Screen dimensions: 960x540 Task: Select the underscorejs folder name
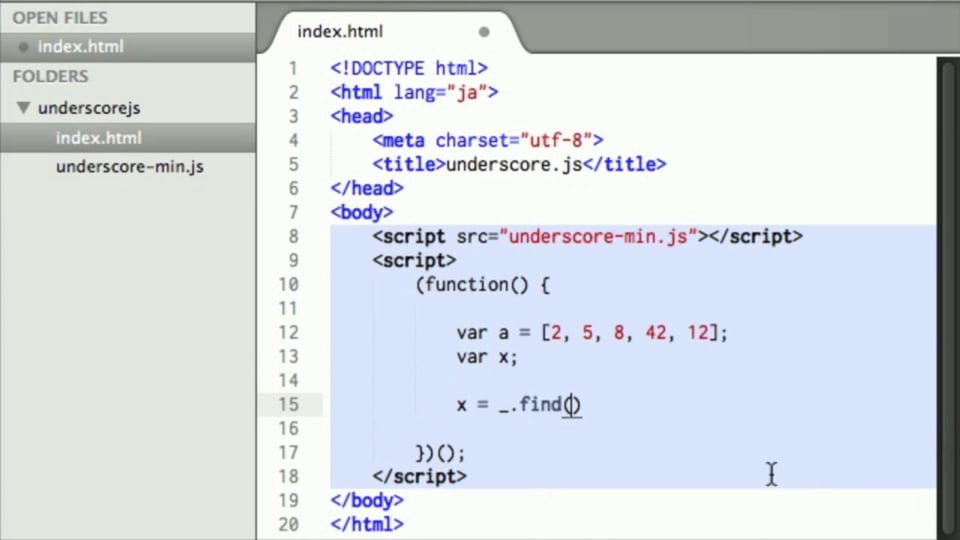[x=89, y=108]
